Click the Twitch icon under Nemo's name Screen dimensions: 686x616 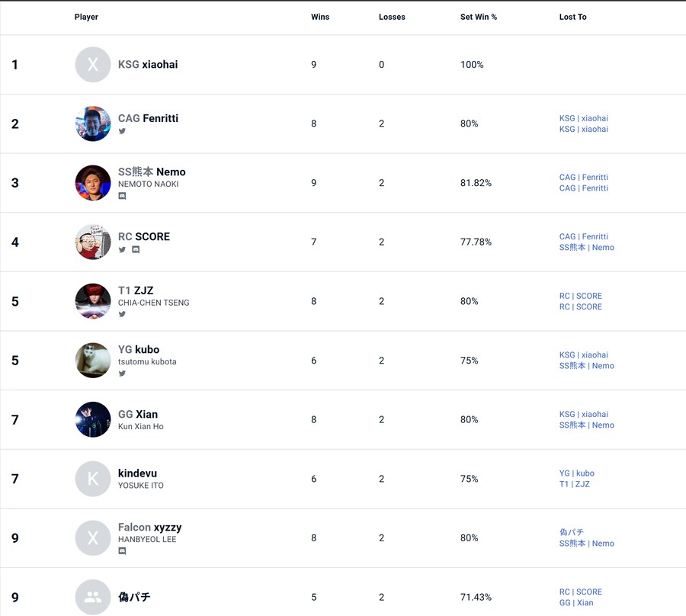(x=122, y=196)
